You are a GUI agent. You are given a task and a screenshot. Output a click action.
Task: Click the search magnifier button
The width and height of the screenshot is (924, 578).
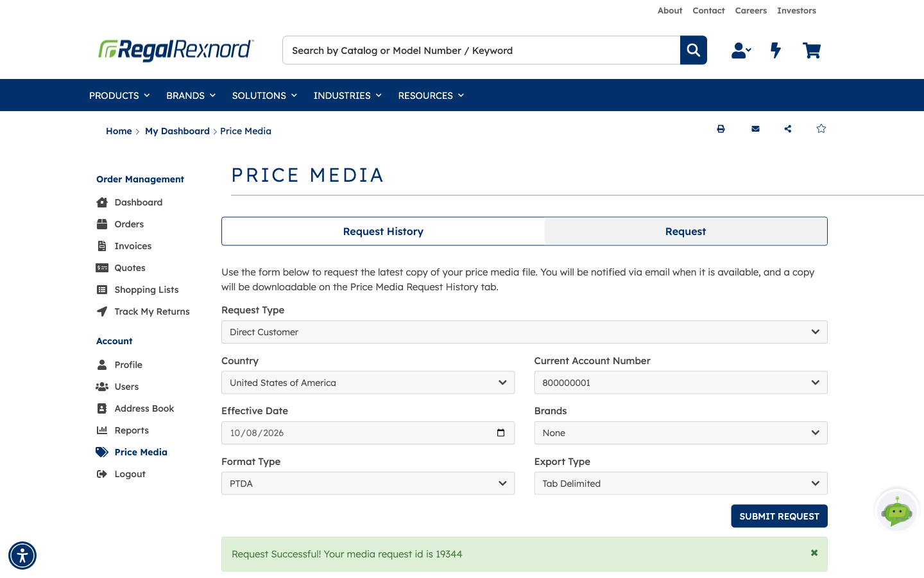pyautogui.click(x=693, y=50)
